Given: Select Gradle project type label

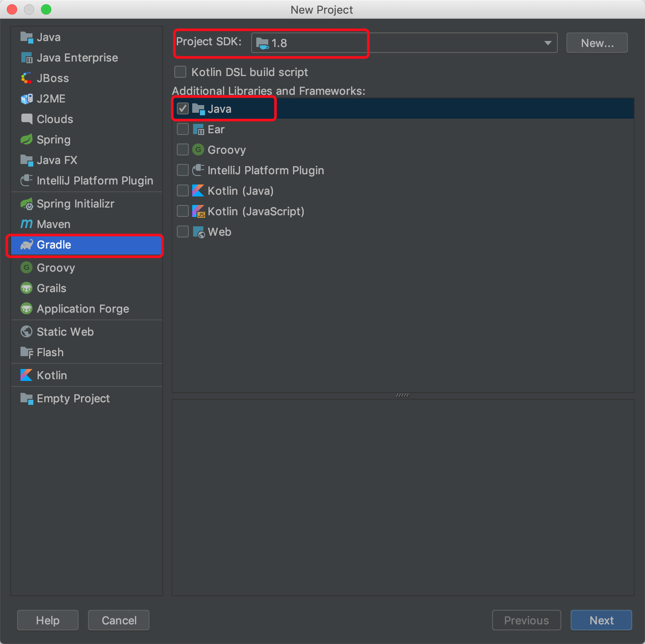Looking at the screenshot, I should [54, 245].
